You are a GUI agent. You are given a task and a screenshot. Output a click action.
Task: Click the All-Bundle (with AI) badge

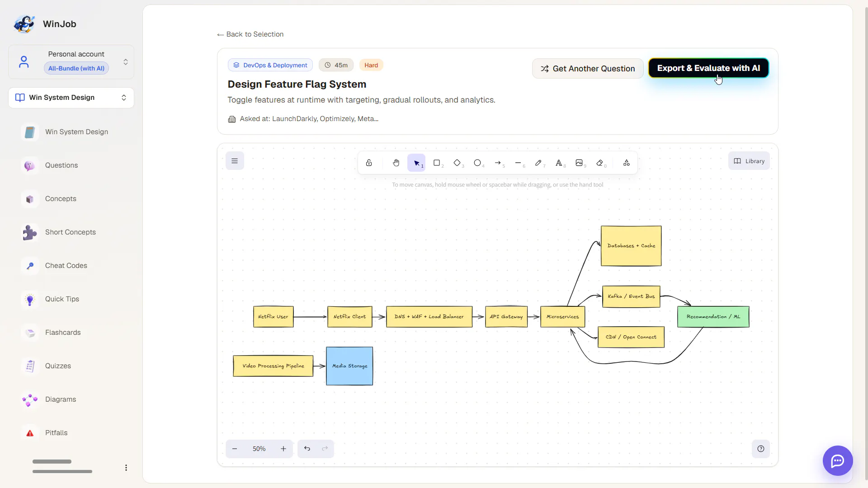tap(76, 68)
